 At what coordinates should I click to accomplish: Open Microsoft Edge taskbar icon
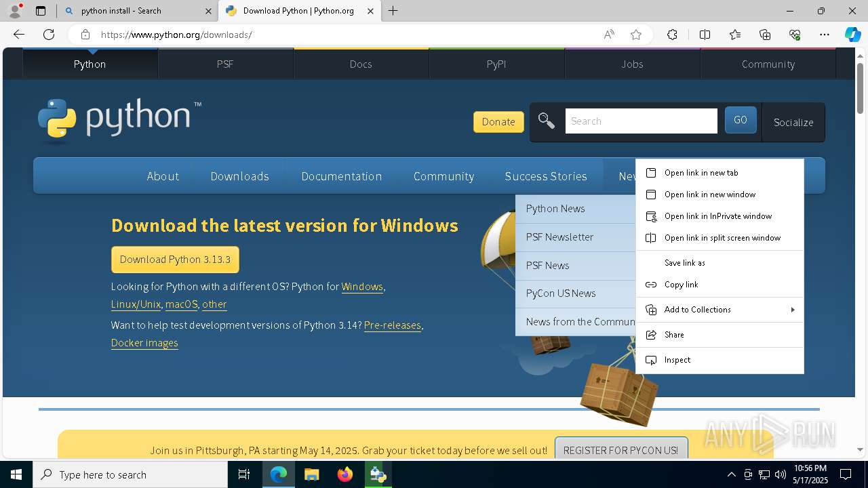[279, 474]
